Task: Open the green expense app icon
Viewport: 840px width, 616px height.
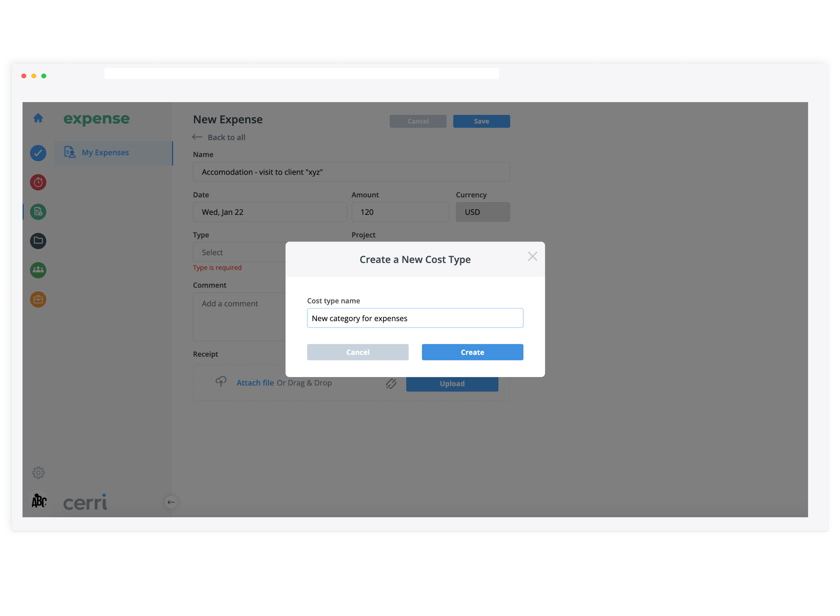Action: coord(38,212)
